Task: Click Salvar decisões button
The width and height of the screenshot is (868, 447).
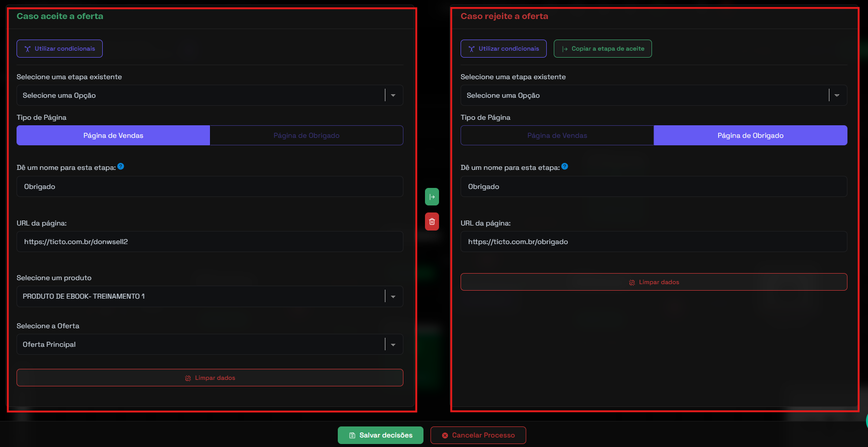Action: 380,435
